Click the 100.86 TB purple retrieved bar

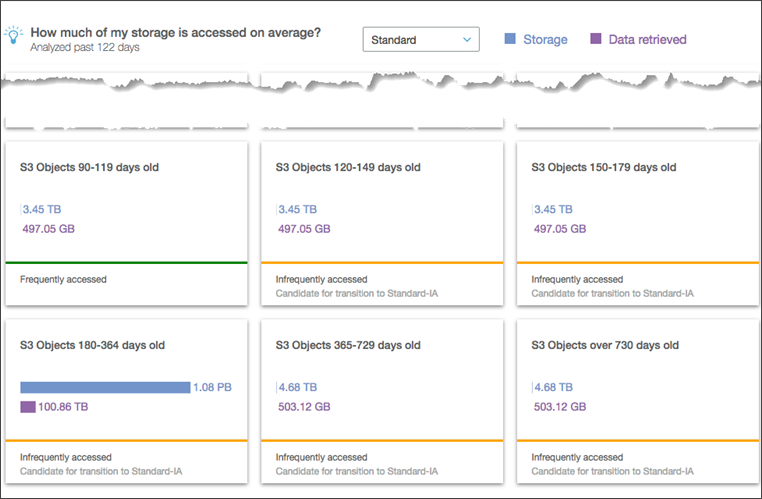coord(28,407)
